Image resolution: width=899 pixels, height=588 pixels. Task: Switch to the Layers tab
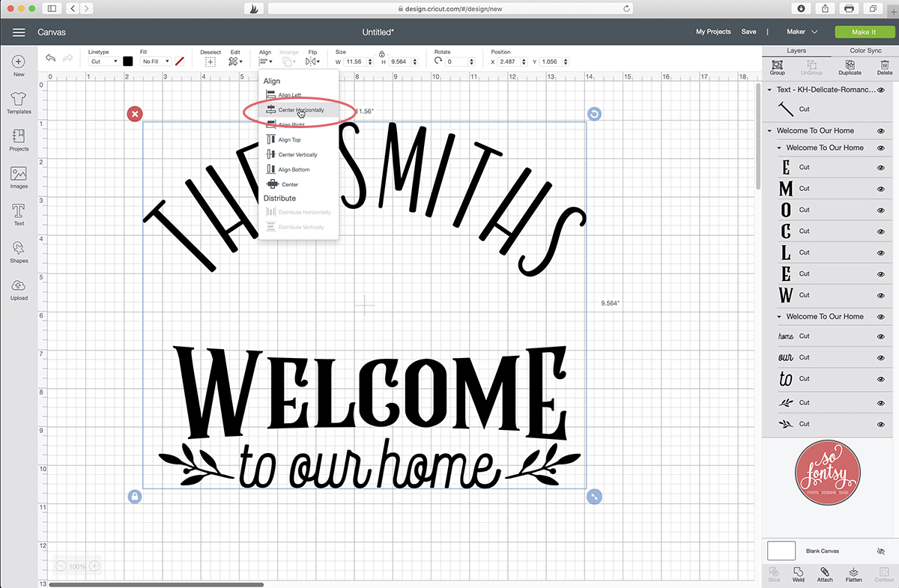[796, 51]
